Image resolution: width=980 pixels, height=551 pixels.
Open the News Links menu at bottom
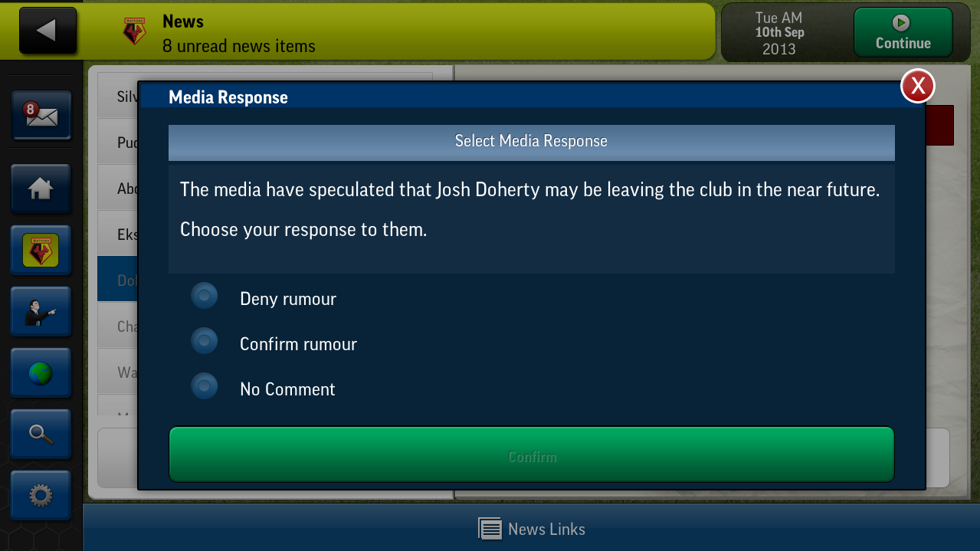coord(532,529)
